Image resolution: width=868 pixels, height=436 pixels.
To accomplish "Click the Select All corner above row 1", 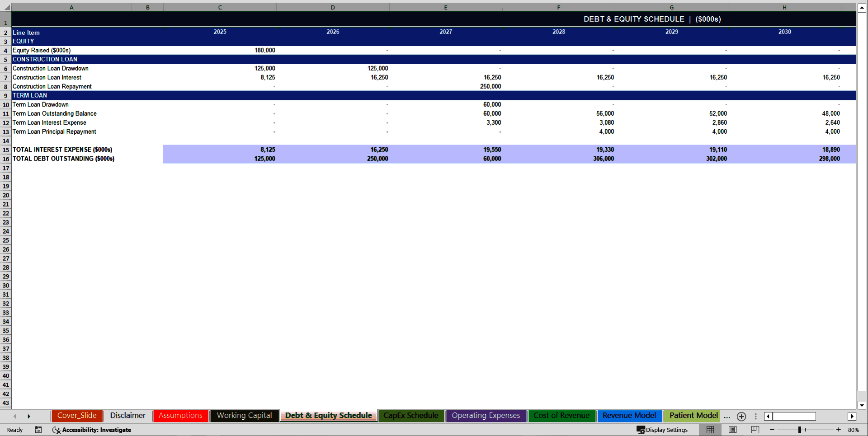I will (5, 7).
